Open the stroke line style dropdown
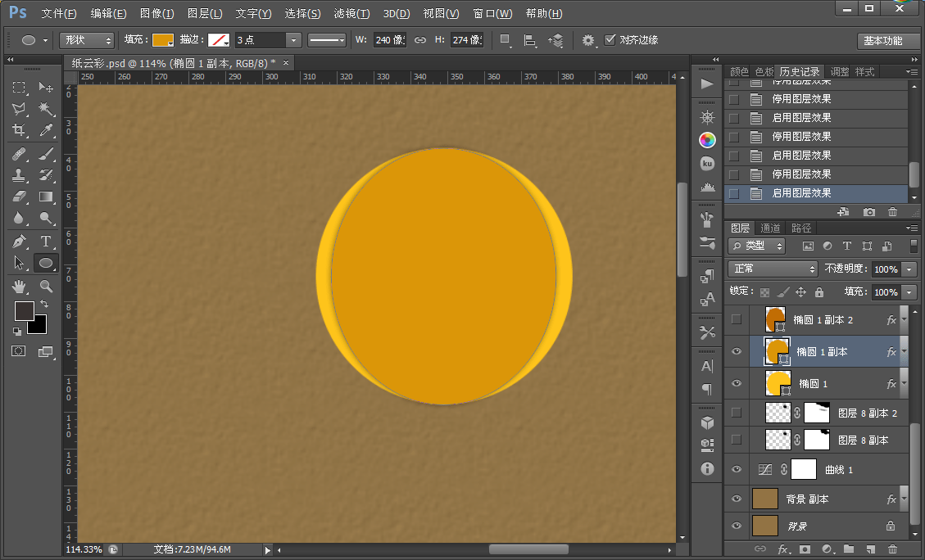This screenshot has width=925, height=560. coord(327,40)
